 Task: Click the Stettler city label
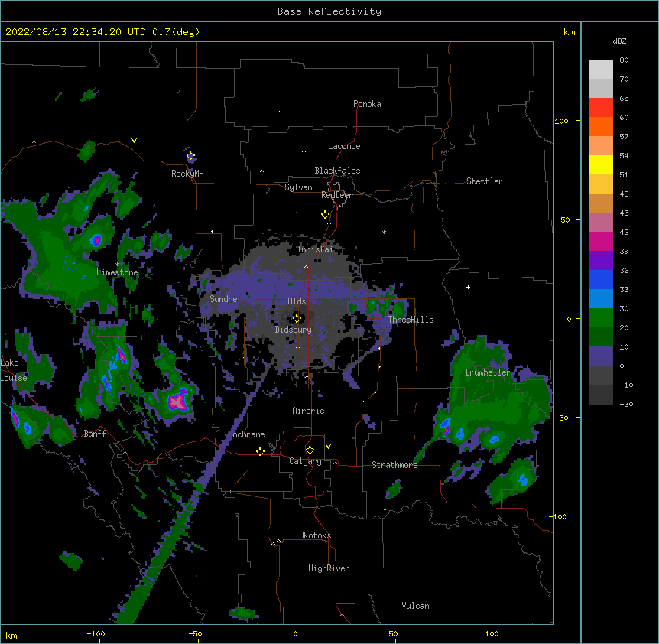[485, 181]
